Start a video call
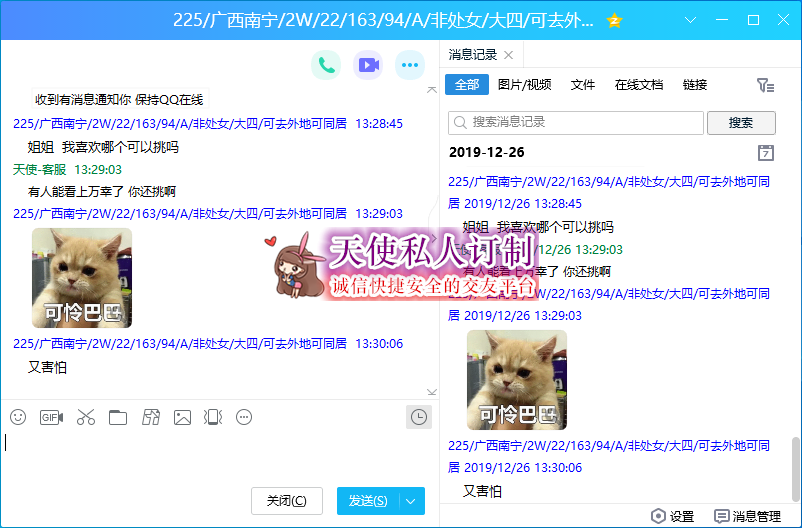Viewport: 802px width, 528px height. tap(368, 65)
